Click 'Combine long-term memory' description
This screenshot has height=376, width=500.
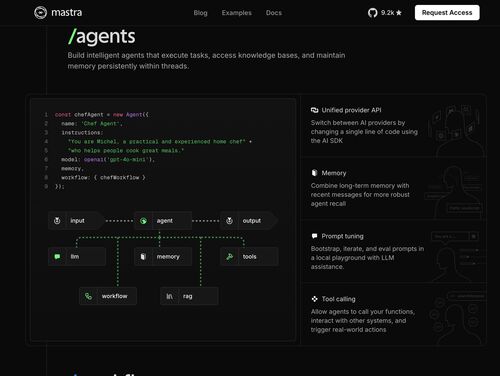click(x=360, y=195)
